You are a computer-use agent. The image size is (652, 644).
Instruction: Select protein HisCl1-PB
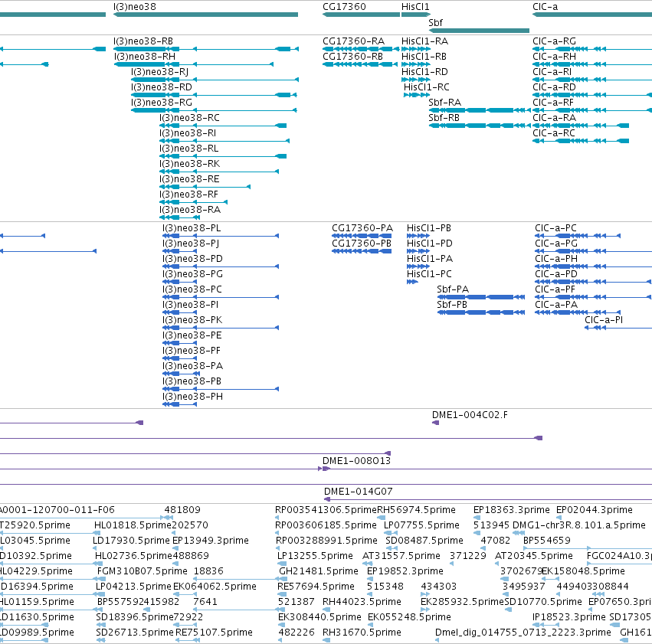click(418, 236)
